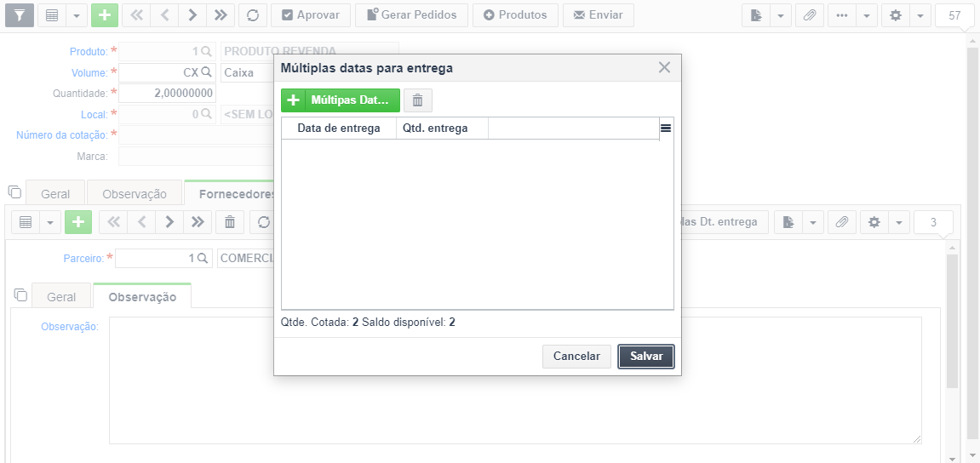Screen dimensions: 980x463
Task: Add entry with Múltipas Dat... button
Action: 341,100
